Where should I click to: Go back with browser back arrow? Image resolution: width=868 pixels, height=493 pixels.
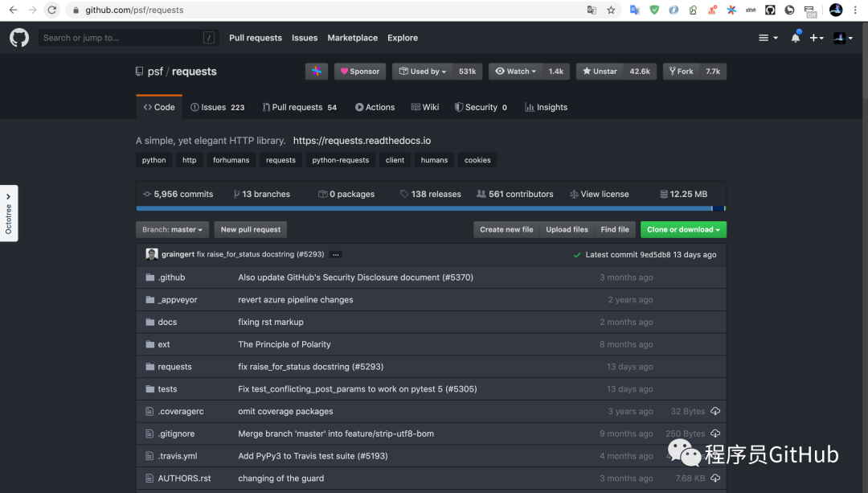(14, 10)
